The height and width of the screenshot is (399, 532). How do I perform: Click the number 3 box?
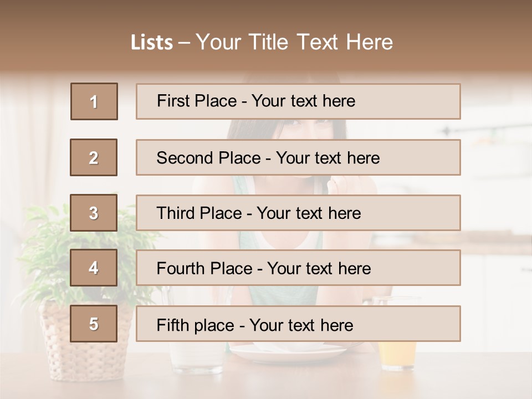point(94,213)
